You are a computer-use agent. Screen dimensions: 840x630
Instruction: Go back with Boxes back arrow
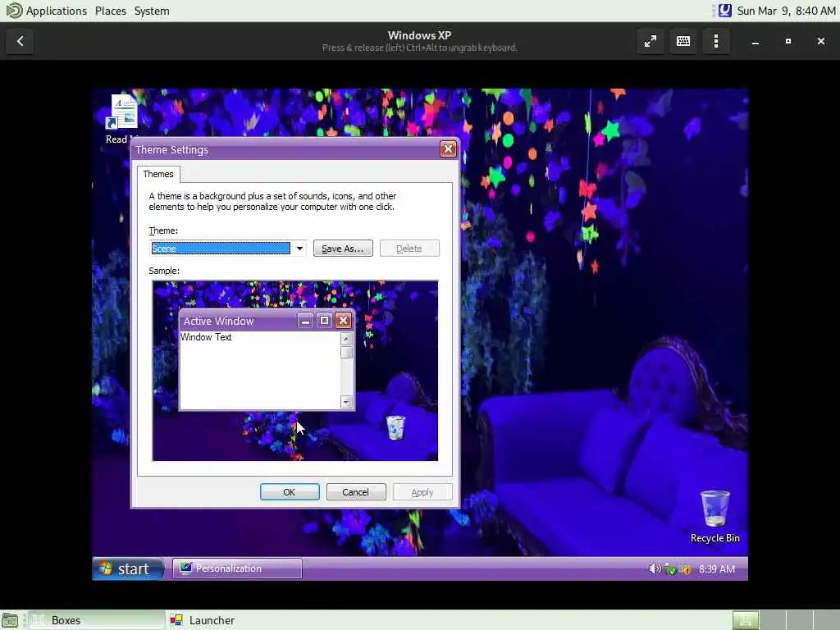tap(21, 41)
